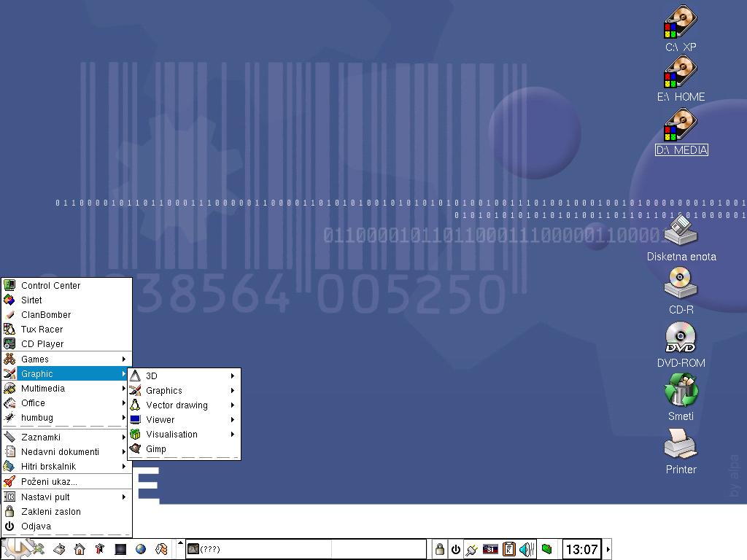747x560 pixels.
Task: Launch the globe web browser icon
Action: [141, 550]
